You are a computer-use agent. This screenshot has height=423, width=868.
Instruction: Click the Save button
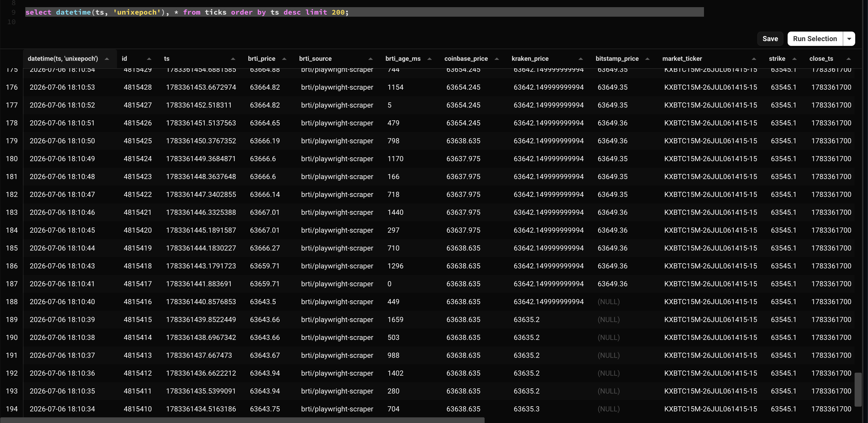click(x=770, y=39)
